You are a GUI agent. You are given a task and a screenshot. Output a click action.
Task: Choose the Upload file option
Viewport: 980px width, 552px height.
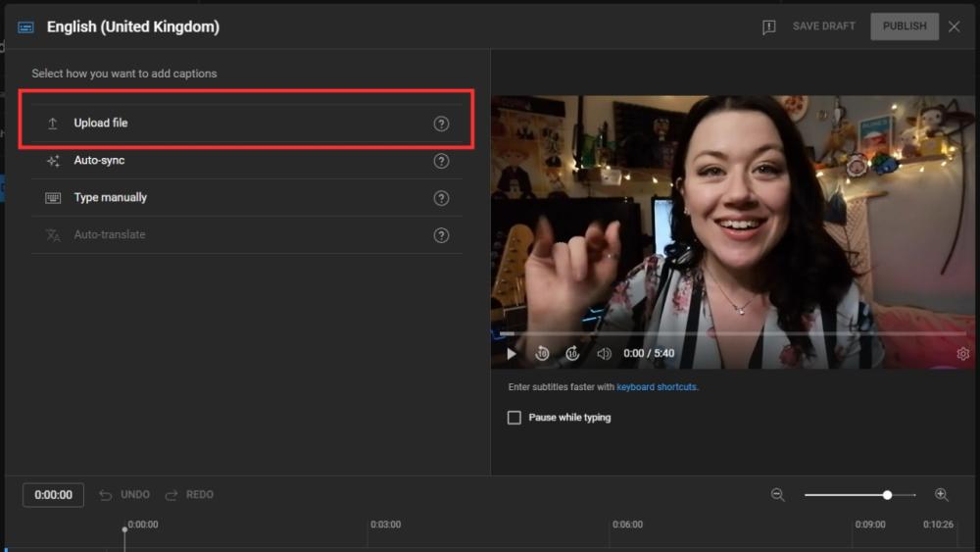pyautogui.click(x=246, y=124)
